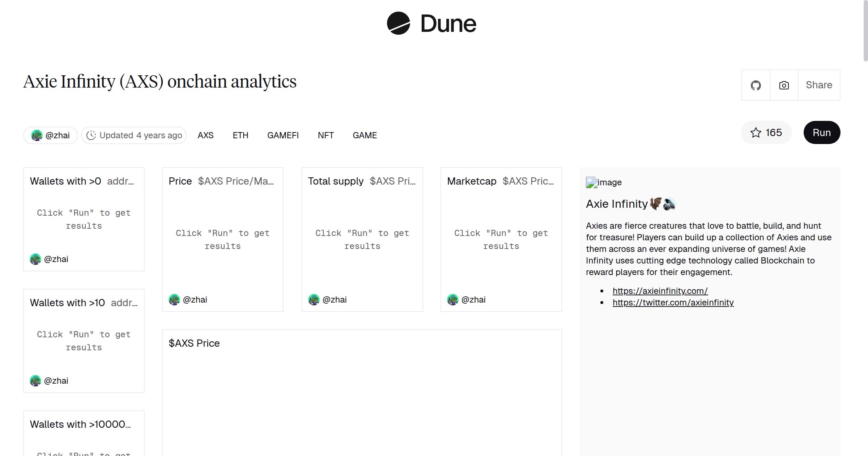This screenshot has height=456, width=868.
Task: Open the axieinfinity.com link
Action: 660,291
